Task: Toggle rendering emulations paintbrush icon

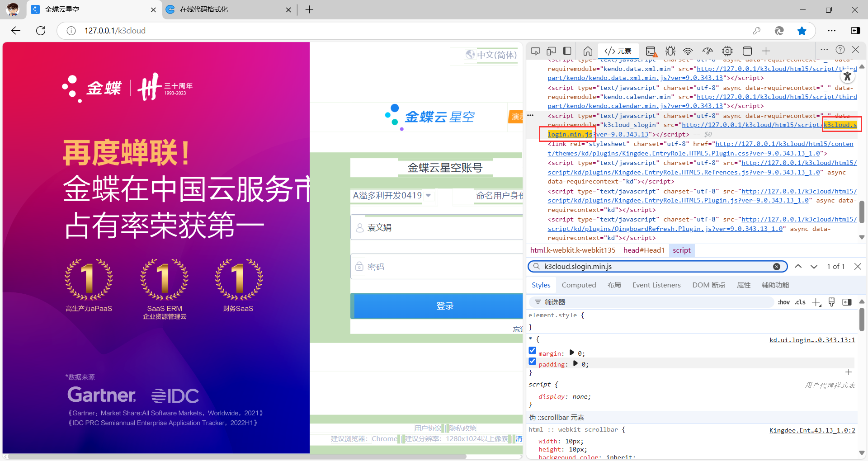Action: pos(831,302)
